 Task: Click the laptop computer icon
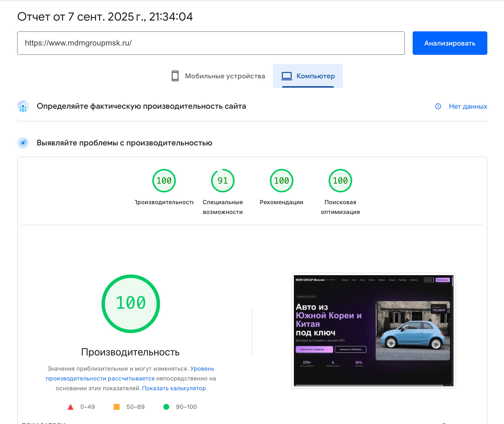[287, 76]
